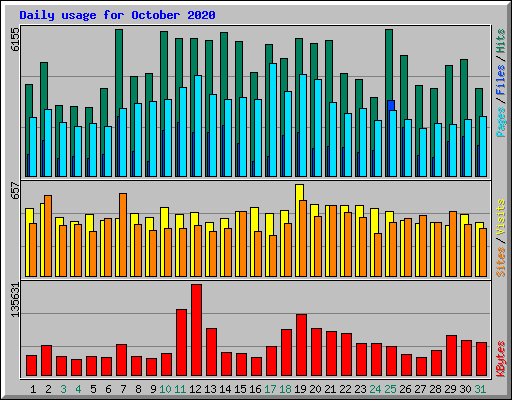Select day label 14 on the x-axis
512x400 pixels.
coord(225,389)
